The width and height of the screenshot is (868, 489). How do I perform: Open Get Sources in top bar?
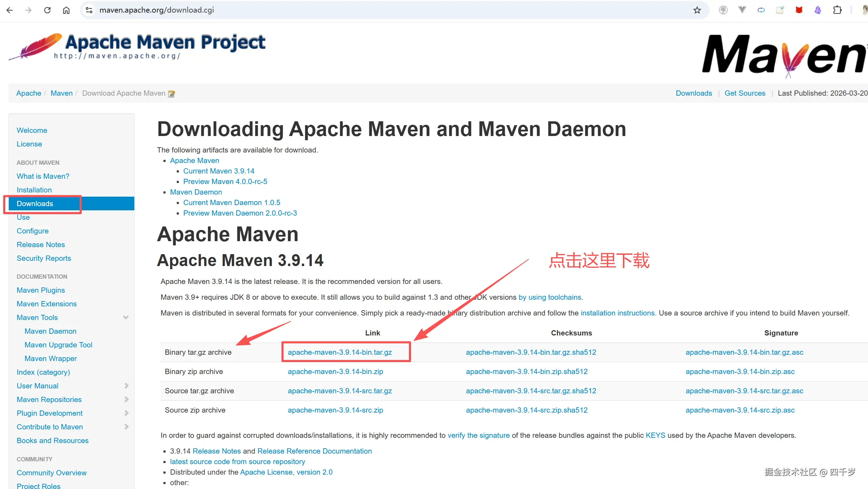(745, 93)
